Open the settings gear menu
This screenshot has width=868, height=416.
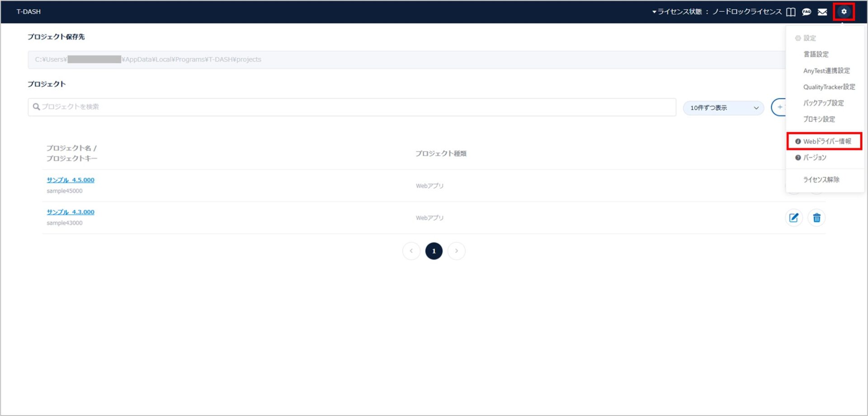point(844,12)
